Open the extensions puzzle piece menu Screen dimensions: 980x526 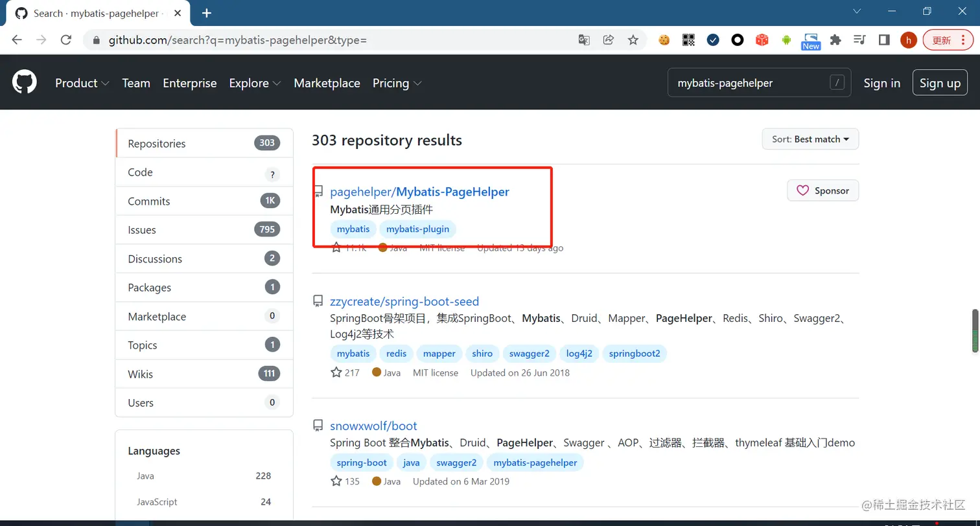click(835, 40)
